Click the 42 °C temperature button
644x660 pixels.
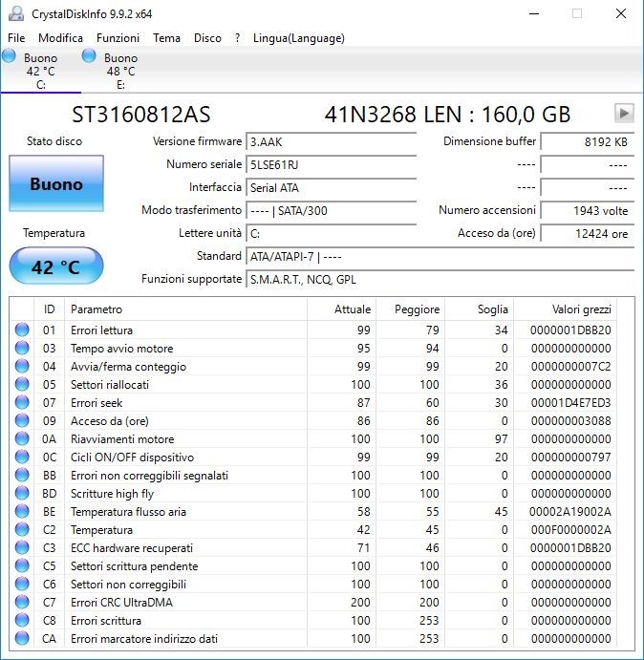(56, 266)
